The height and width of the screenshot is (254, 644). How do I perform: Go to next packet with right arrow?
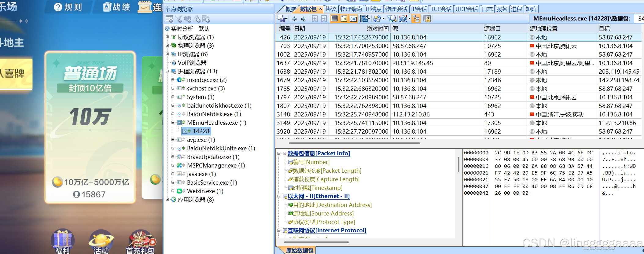coord(303,19)
